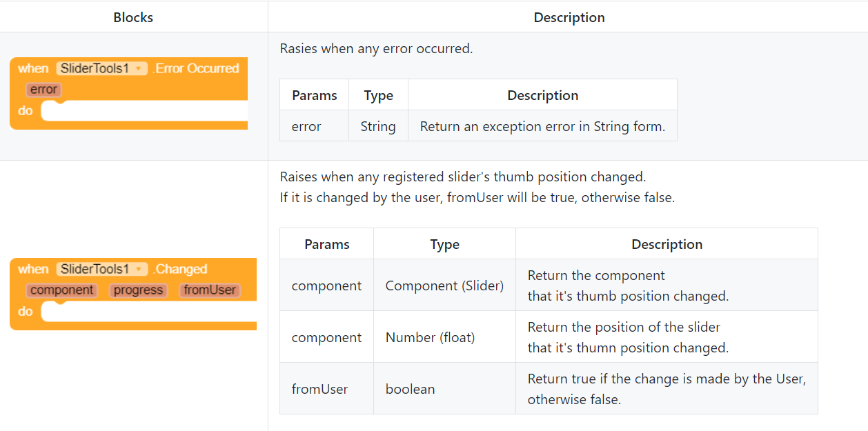The height and width of the screenshot is (431, 868).
Task: Click the main Description column header
Action: coord(569,17)
